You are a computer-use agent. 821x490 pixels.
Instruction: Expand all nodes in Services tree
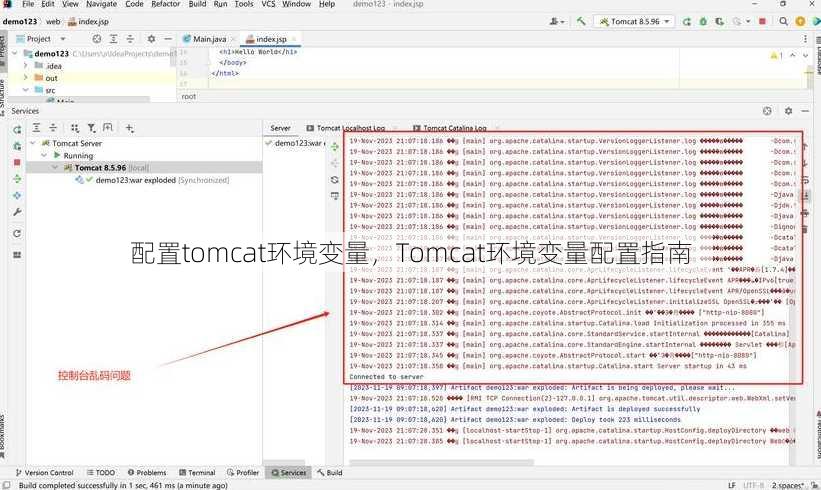point(36,128)
